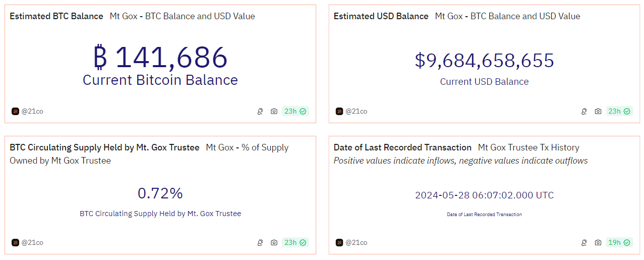Open the @21co author link on Last Recorded Transaction card
Image resolution: width=644 pixels, height=260 pixels.
tap(356, 242)
